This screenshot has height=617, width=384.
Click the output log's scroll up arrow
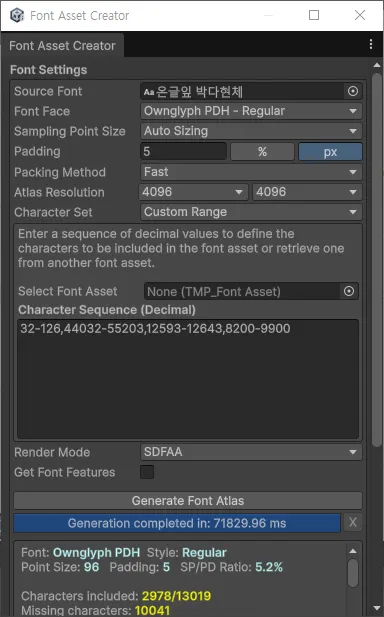point(353,551)
